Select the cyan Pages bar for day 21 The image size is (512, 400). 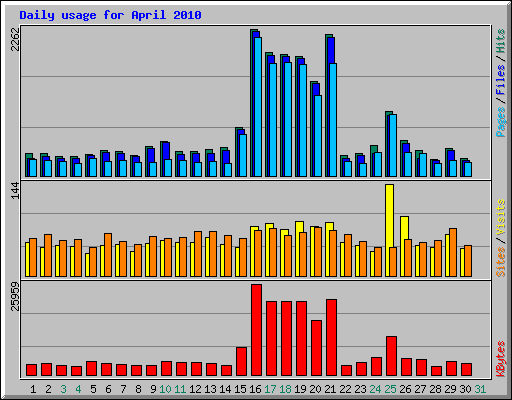tap(333, 120)
